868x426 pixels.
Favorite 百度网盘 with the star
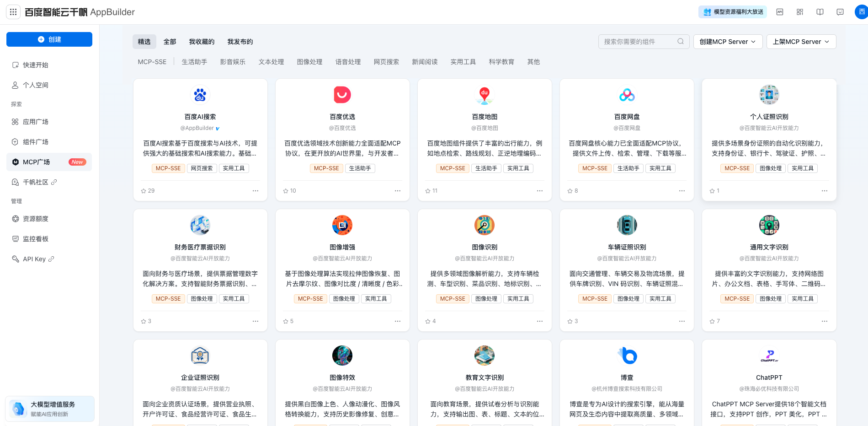570,191
